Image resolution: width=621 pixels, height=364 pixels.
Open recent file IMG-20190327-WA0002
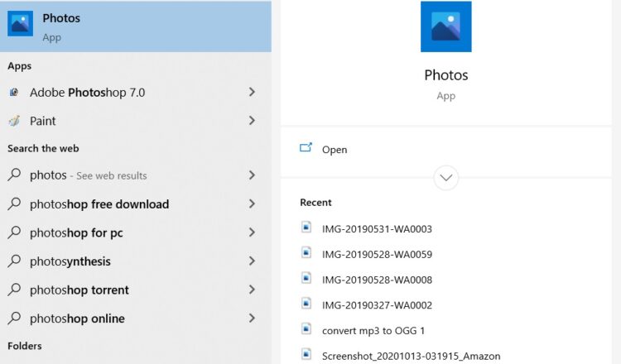pos(377,305)
